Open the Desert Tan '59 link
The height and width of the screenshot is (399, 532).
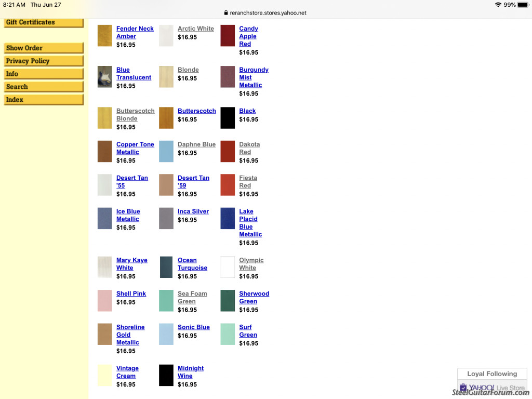[193, 181]
